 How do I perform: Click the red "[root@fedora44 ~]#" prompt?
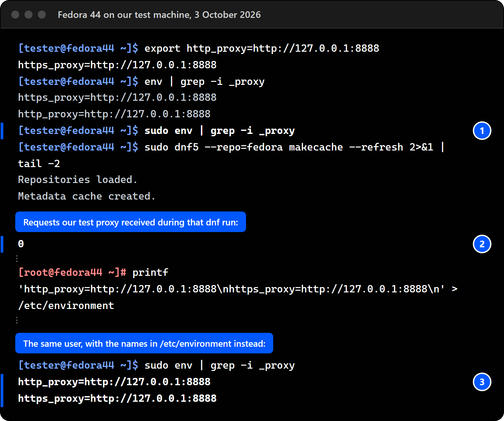[72, 272]
